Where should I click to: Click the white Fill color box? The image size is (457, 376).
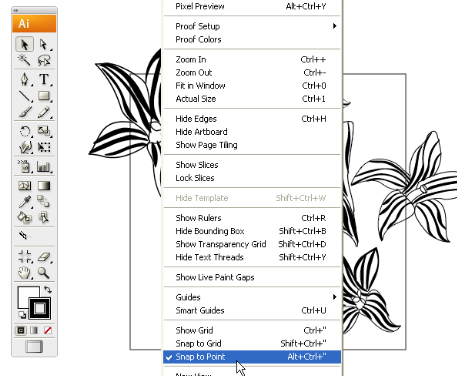25,294
